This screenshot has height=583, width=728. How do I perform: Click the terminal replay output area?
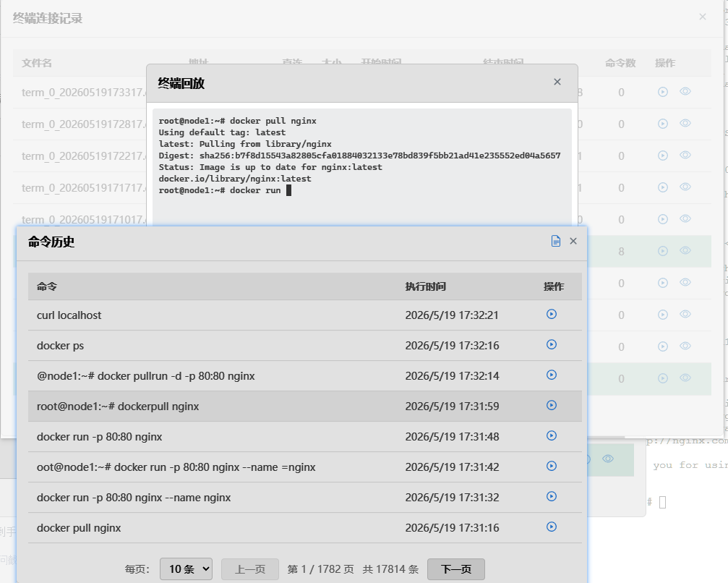tap(362, 167)
